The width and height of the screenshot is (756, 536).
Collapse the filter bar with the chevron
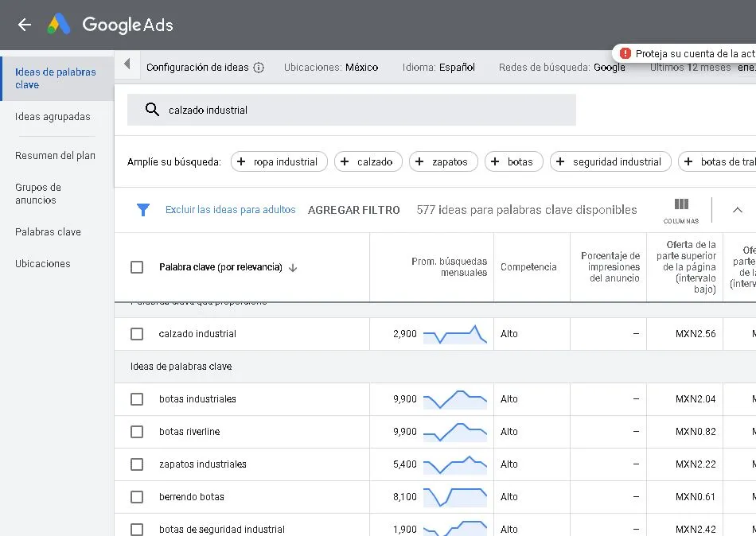click(x=737, y=210)
